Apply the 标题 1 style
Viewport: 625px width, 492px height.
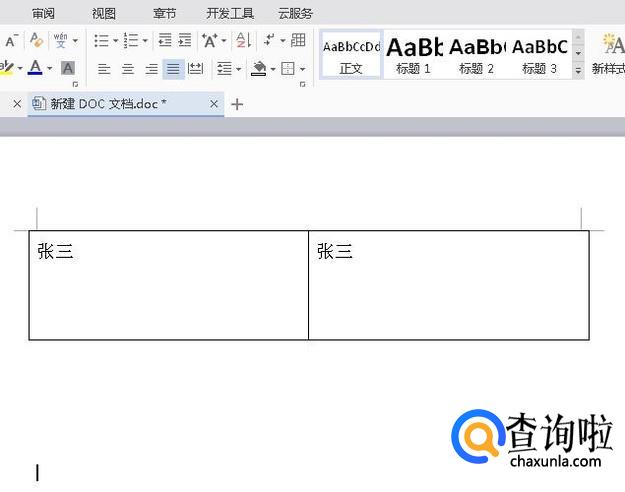(413, 55)
